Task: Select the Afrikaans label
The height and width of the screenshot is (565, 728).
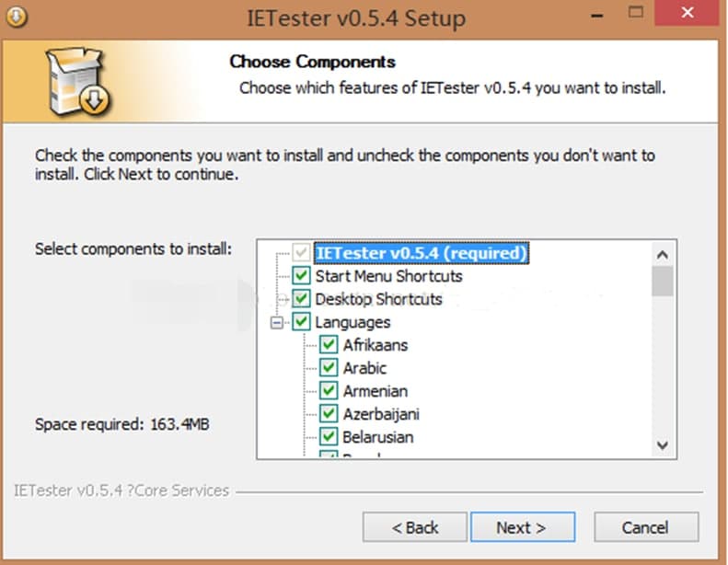Action: click(x=376, y=345)
